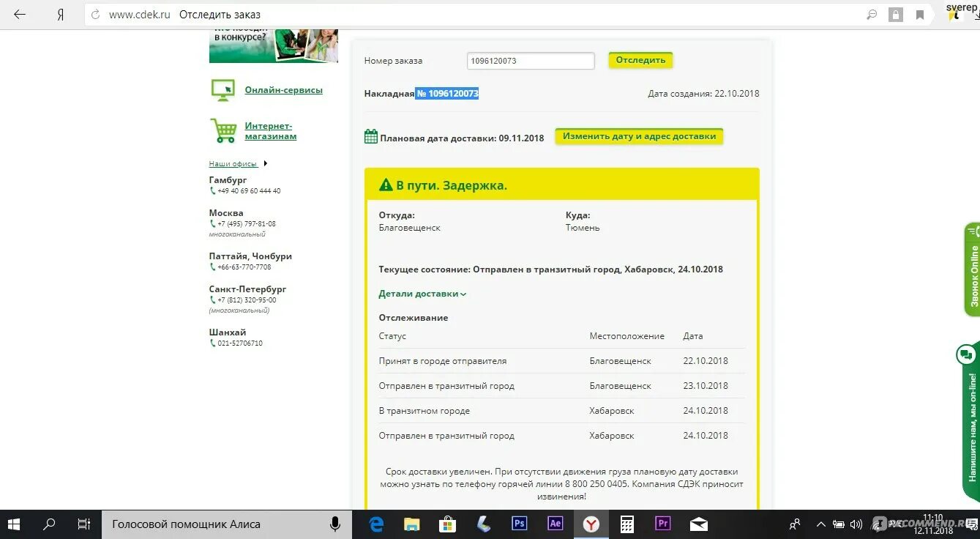Launch Photoshop from the taskbar
Screen dimensions: 980x539
pos(519,524)
